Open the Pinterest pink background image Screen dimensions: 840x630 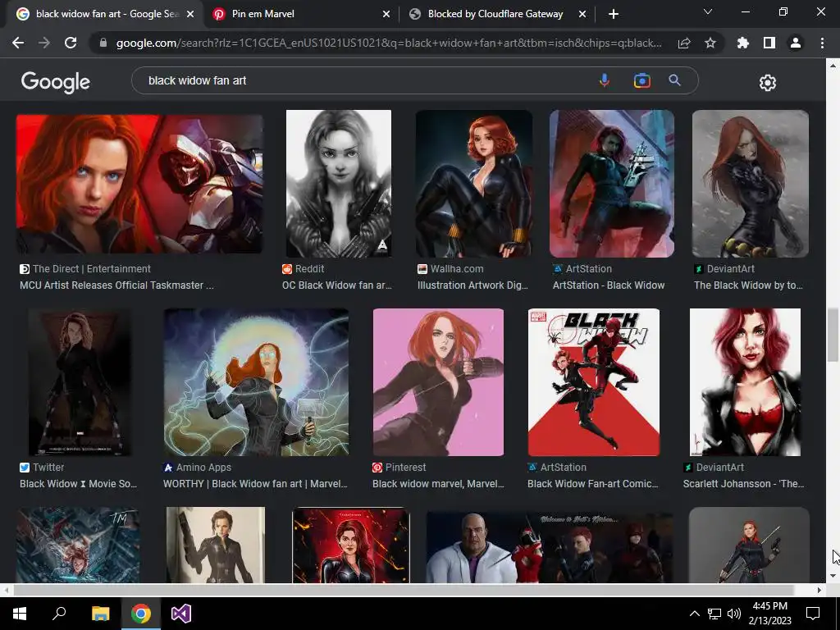tap(438, 382)
